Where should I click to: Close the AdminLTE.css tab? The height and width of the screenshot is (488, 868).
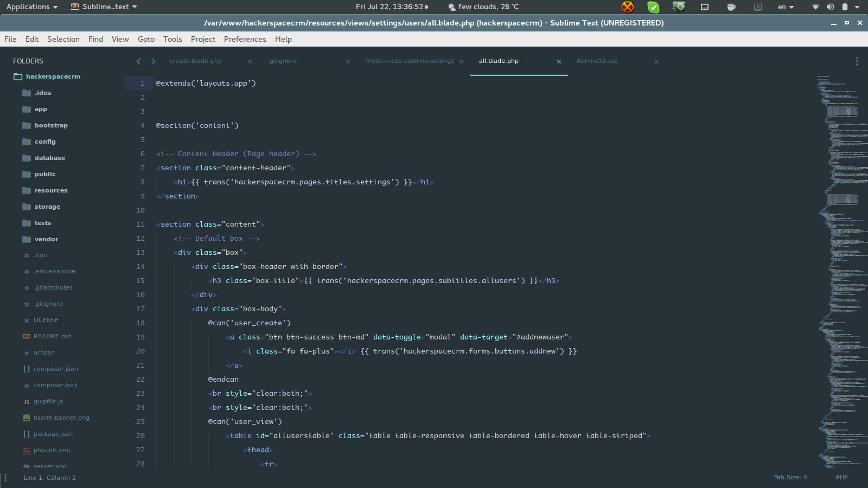tap(656, 61)
